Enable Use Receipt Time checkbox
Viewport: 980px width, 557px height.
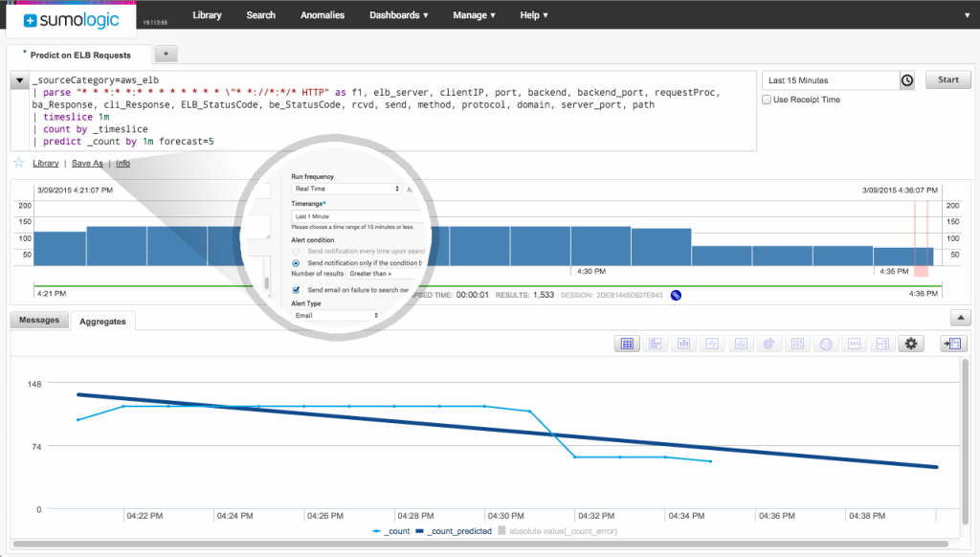pos(767,100)
